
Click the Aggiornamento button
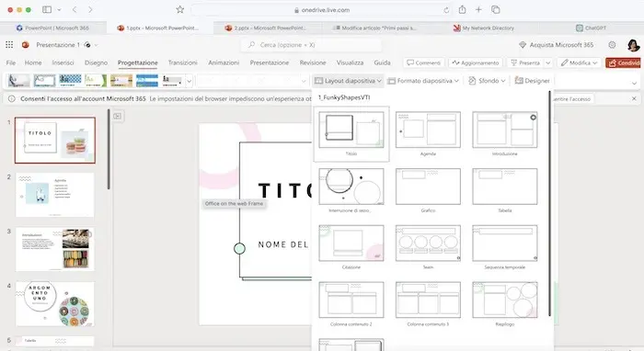476,62
